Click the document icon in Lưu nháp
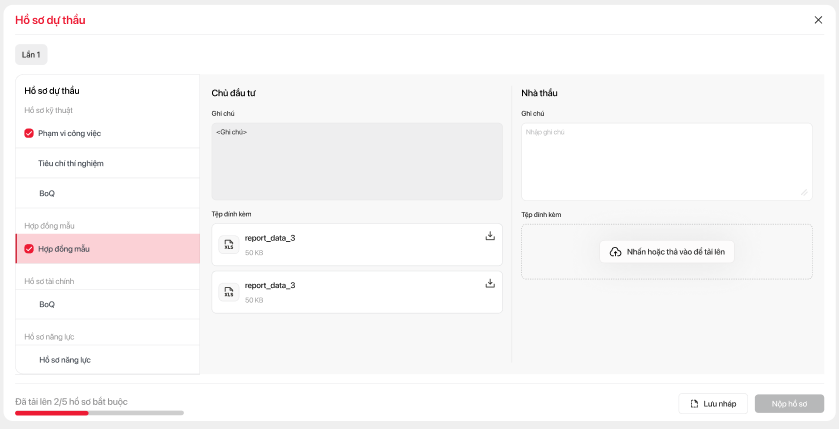This screenshot has height=429, width=839. pos(694,404)
